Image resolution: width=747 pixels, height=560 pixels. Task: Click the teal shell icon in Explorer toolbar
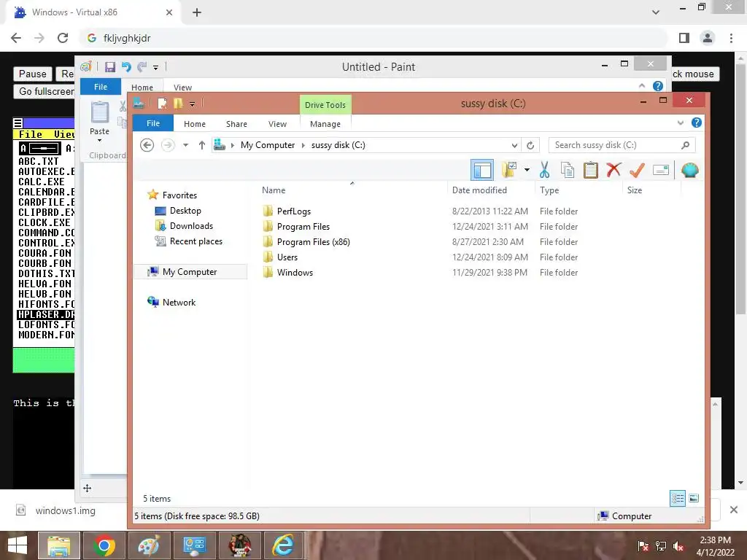(x=689, y=169)
